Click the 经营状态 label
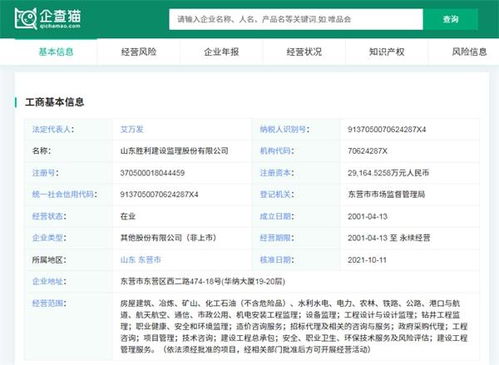This screenshot has height=365, width=499. coord(49,216)
